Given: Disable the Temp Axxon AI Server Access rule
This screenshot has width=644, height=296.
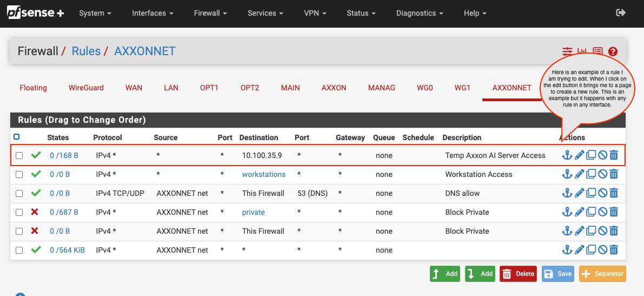Looking at the screenshot, I should (602, 155).
